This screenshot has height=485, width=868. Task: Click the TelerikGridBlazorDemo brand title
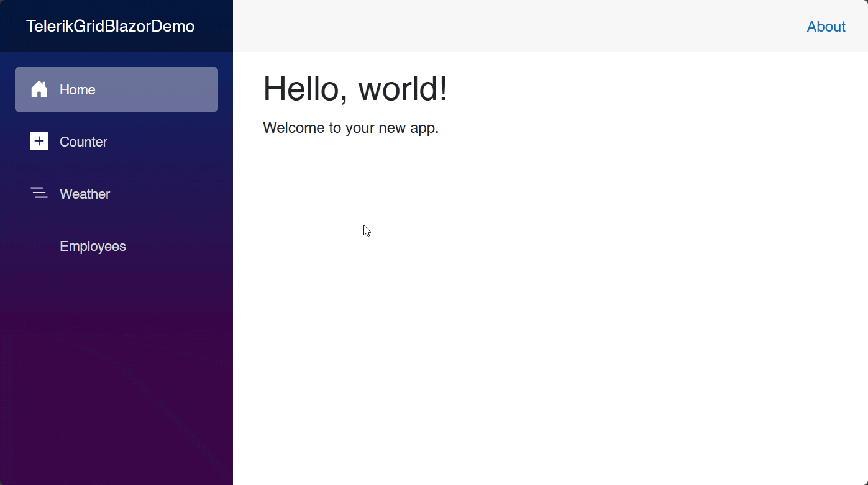pos(110,27)
